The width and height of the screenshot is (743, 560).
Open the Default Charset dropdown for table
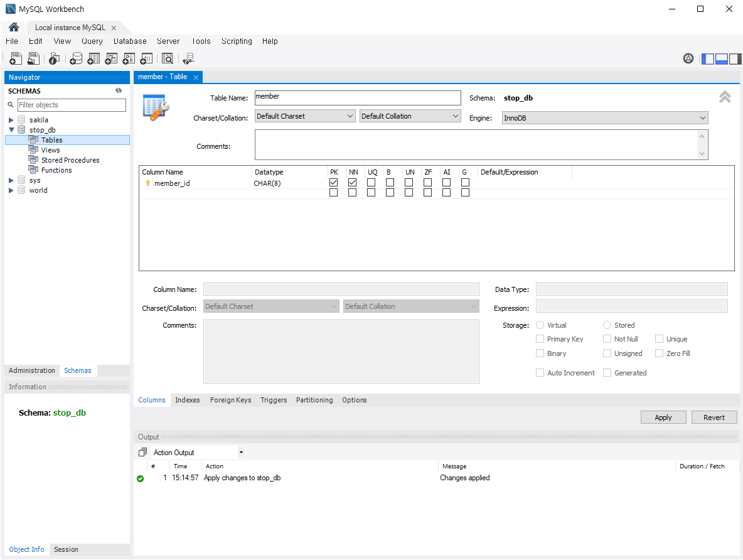coord(305,116)
